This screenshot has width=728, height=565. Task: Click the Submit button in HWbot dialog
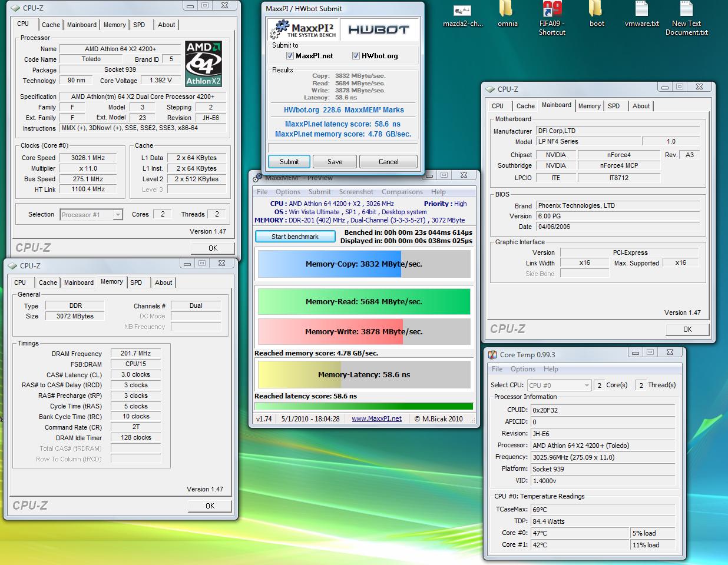tap(289, 161)
